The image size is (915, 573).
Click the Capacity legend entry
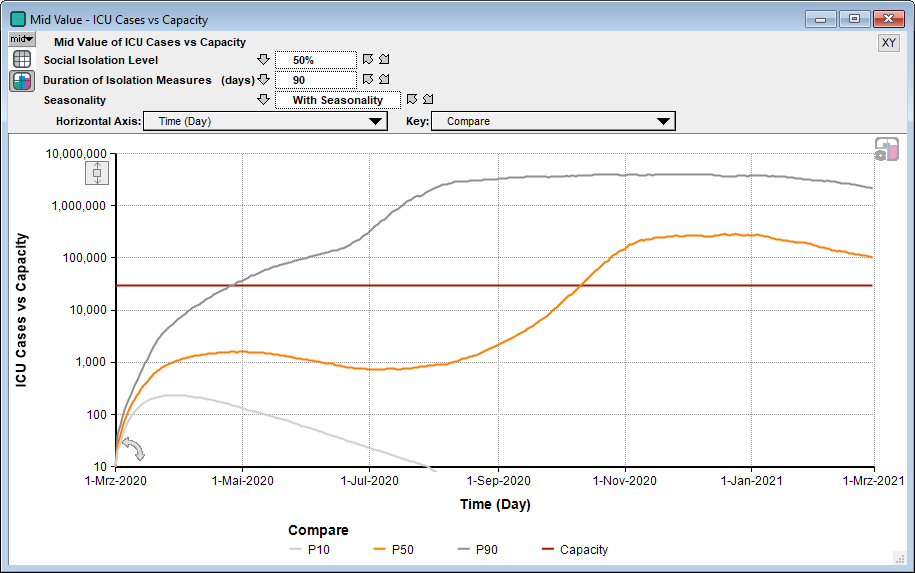click(575, 550)
